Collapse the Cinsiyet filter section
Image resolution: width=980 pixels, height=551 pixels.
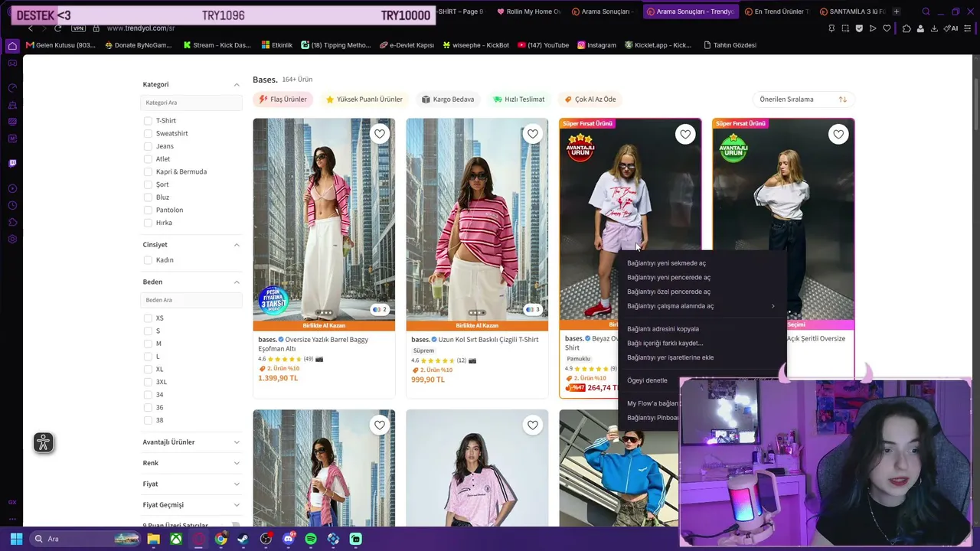pos(237,245)
